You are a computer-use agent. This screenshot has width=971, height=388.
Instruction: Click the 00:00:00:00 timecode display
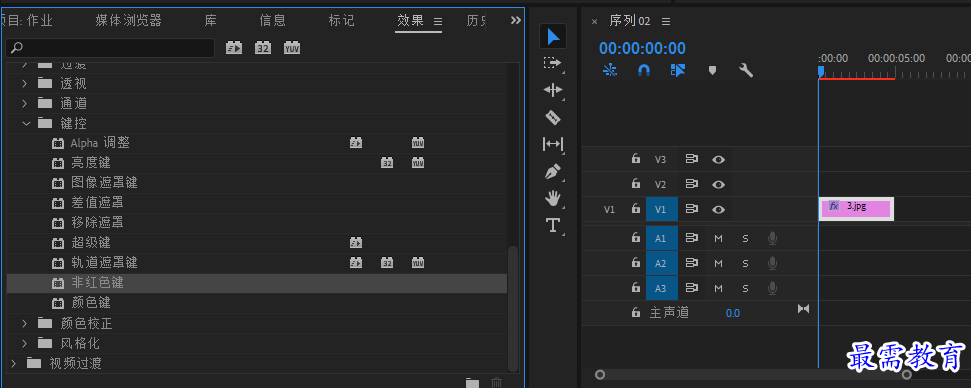point(642,48)
